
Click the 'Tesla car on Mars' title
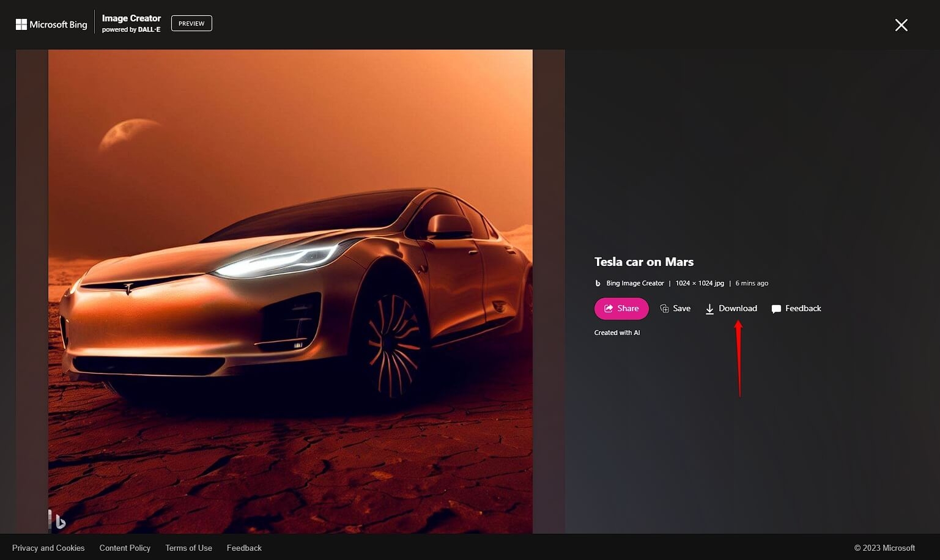(644, 262)
